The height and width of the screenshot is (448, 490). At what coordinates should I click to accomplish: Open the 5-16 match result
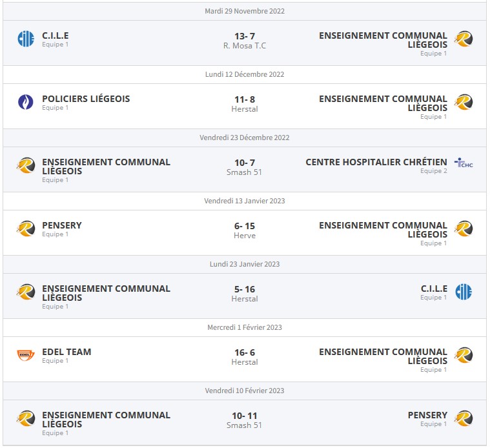(245, 289)
